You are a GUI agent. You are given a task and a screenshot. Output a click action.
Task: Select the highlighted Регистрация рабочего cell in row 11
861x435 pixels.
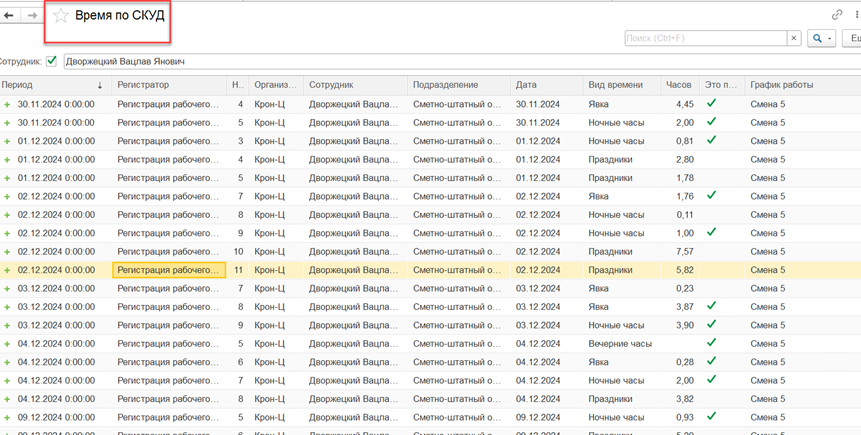point(168,270)
